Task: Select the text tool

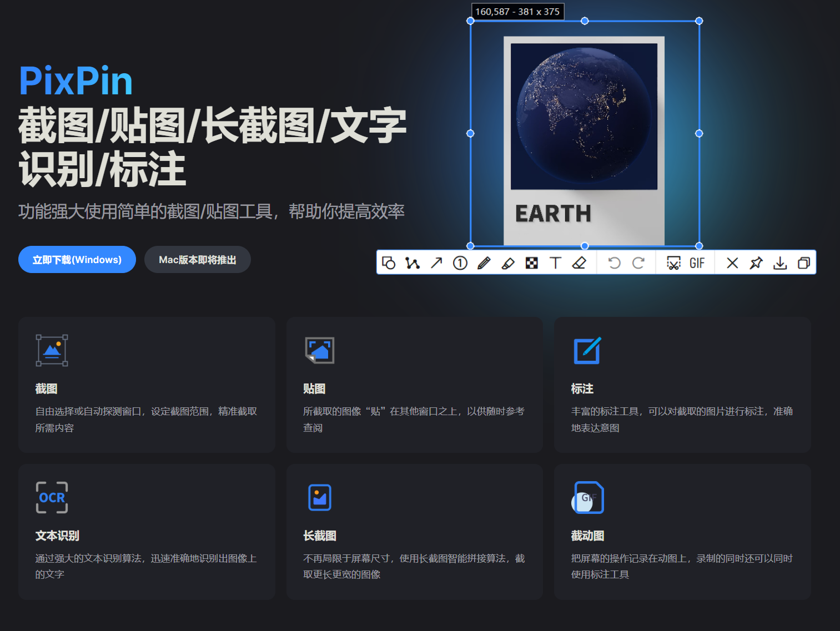Action: click(x=555, y=263)
